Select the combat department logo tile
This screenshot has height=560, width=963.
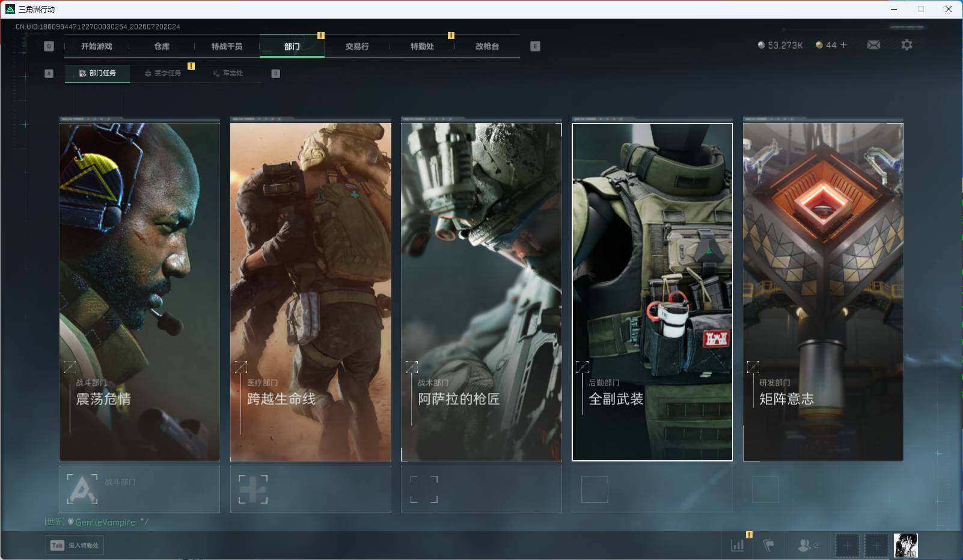(139, 489)
